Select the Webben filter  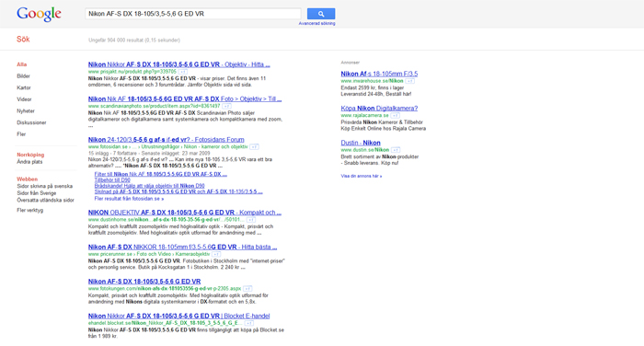(x=27, y=179)
